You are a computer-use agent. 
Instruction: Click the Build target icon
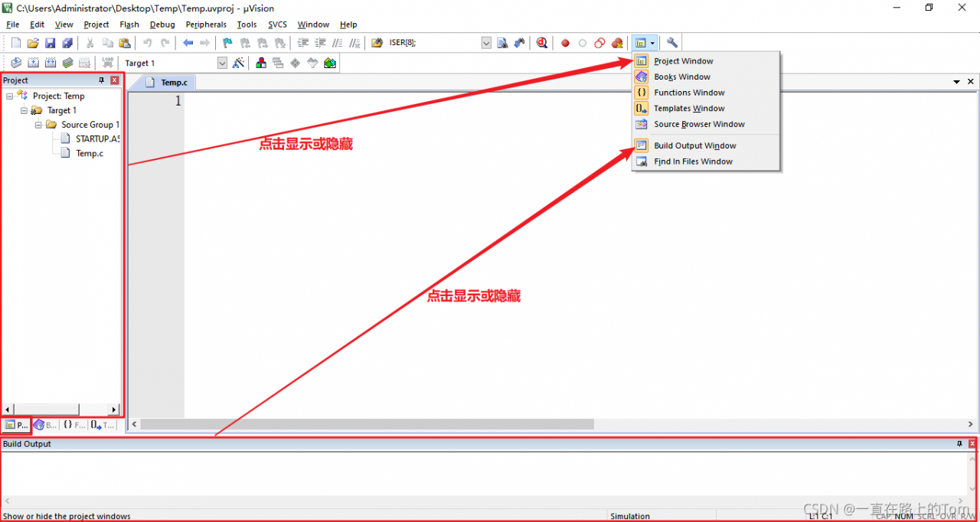33,63
